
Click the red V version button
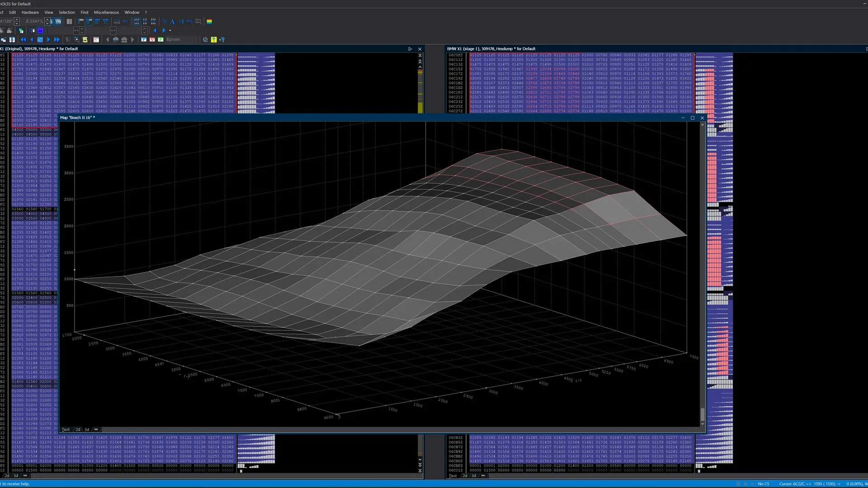point(152,40)
